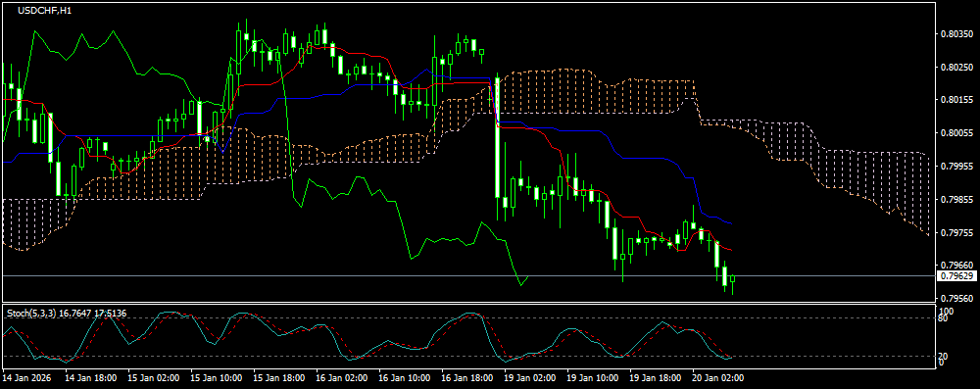
Task: Click the 20 Jan 02:00 time label
Action: 717,378
